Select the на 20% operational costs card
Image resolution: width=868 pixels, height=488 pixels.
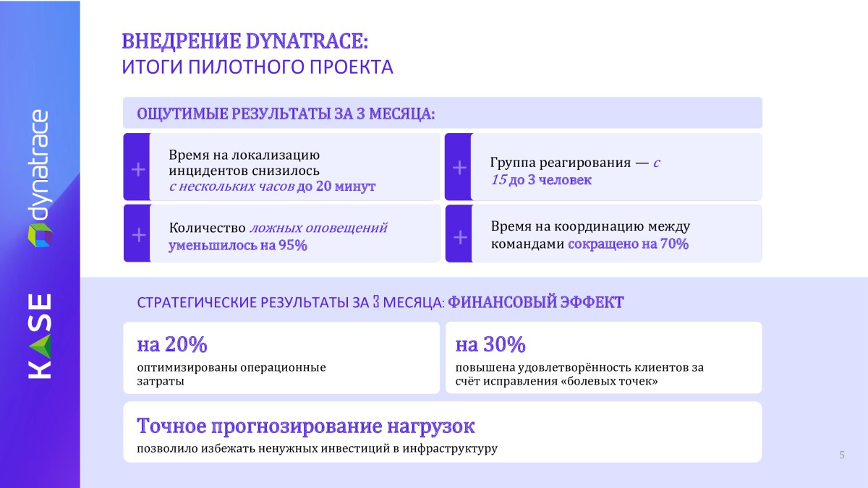(281, 358)
